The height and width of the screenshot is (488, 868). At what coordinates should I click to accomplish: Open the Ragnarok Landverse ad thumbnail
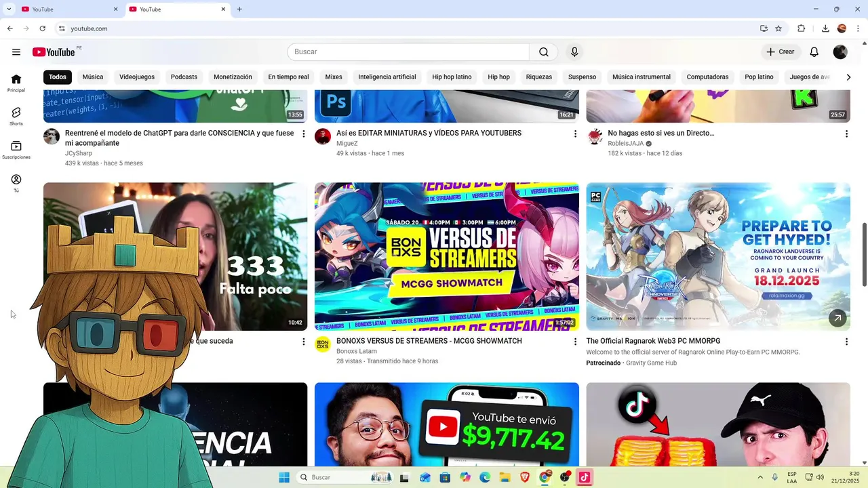pos(718,256)
